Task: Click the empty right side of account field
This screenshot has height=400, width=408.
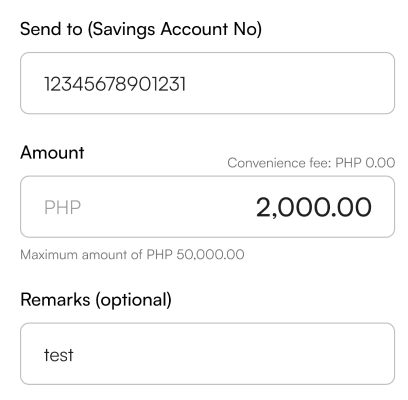Action: tap(290, 83)
